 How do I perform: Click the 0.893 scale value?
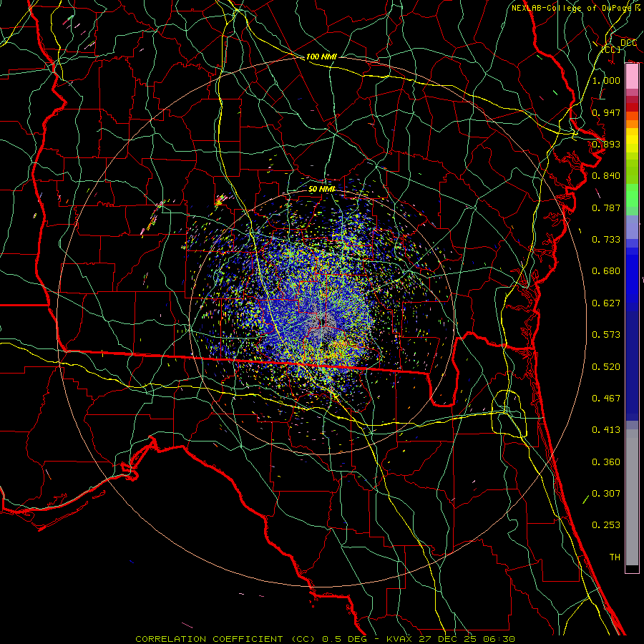pos(606,144)
